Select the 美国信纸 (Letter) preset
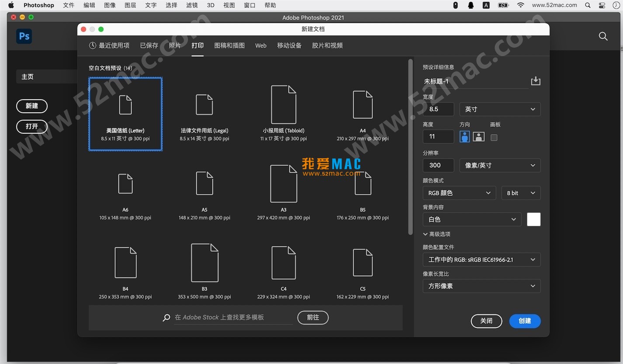 pyautogui.click(x=125, y=114)
